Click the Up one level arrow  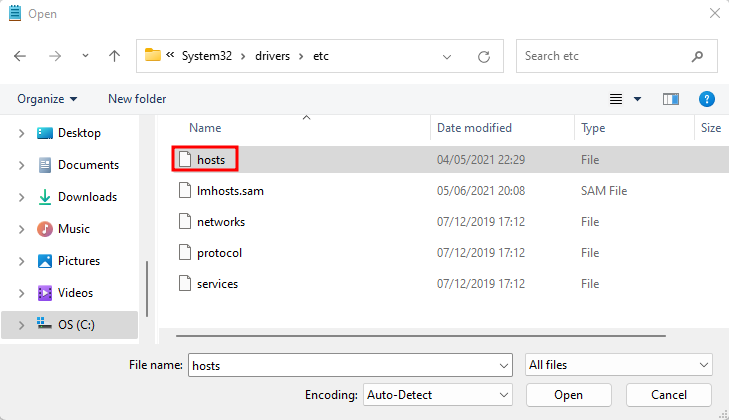(x=114, y=57)
